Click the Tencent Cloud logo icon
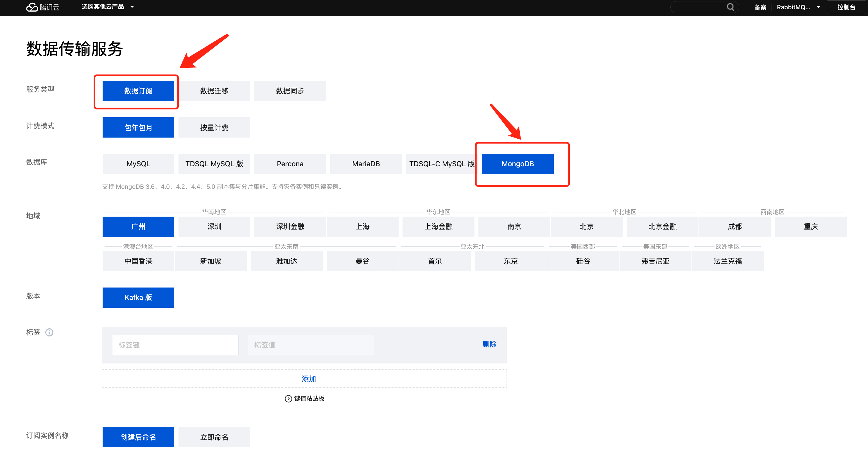 [32, 7]
